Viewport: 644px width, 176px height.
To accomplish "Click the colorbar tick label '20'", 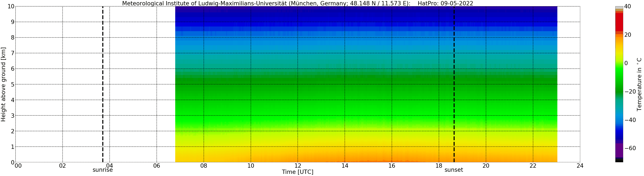I will click(628, 35).
